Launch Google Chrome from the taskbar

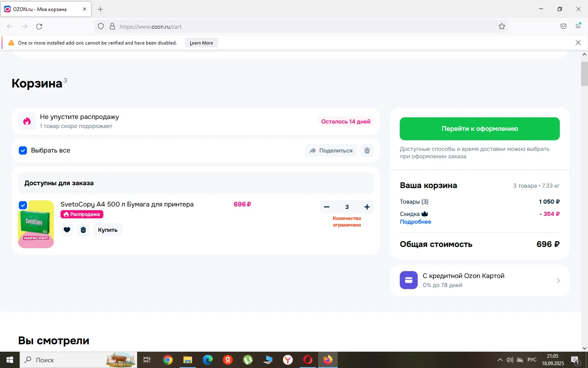[167, 360]
